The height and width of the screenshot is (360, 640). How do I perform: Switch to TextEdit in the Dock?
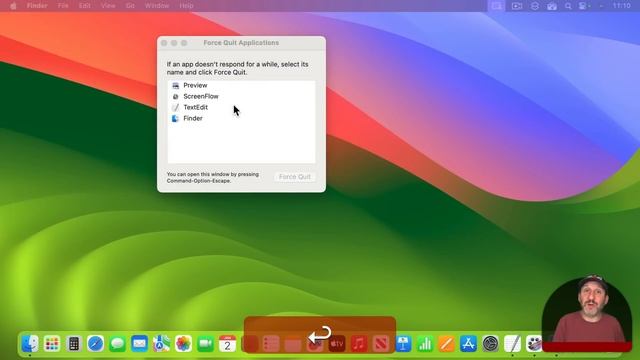pyautogui.click(x=513, y=344)
